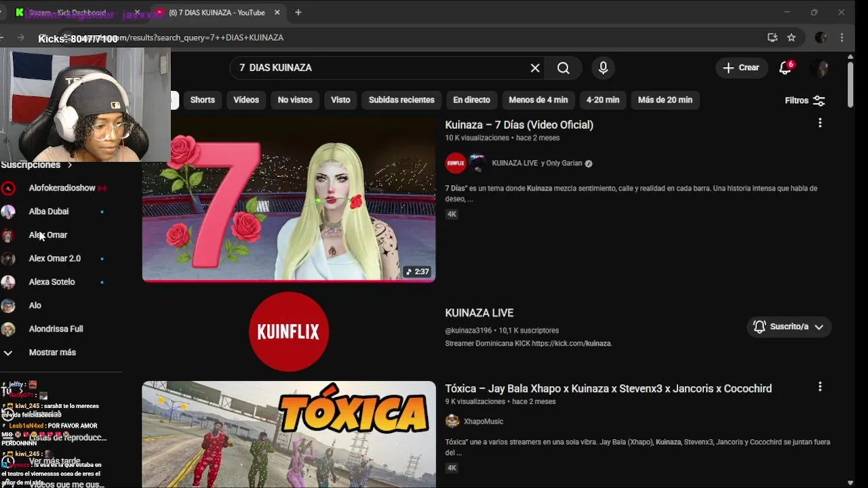Select the Vídeos filter chip
The height and width of the screenshot is (488, 868).
point(246,100)
